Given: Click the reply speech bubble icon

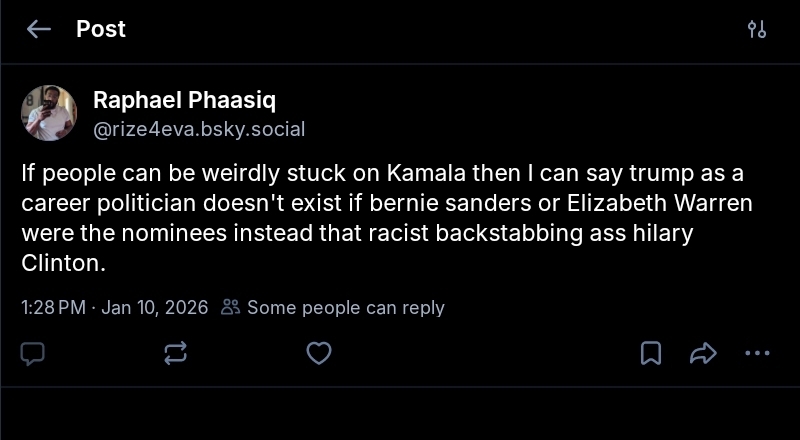Looking at the screenshot, I should click(33, 353).
